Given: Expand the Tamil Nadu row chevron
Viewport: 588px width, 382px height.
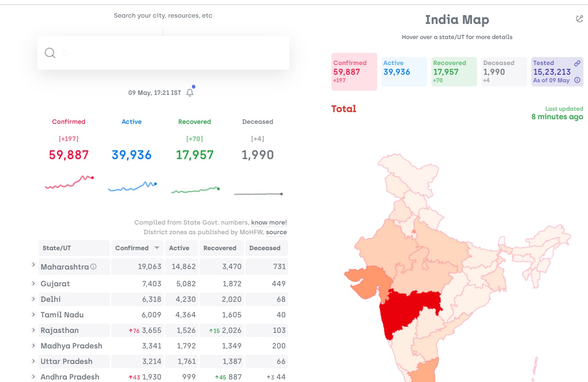Looking at the screenshot, I should tap(33, 314).
